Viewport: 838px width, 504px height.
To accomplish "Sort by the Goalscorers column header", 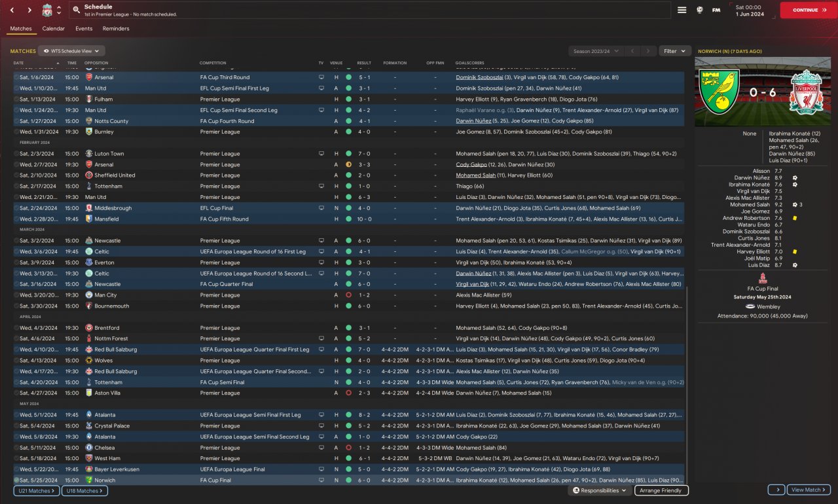I will click(x=470, y=63).
